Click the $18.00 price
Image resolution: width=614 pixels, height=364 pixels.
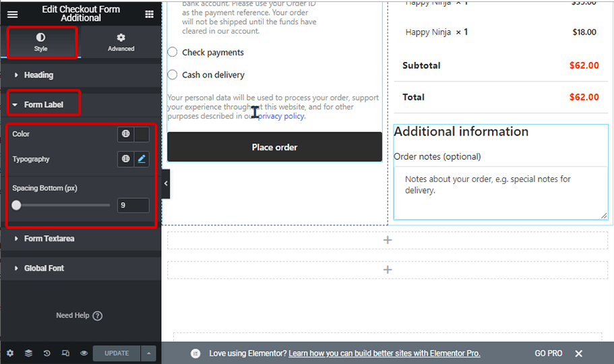tap(584, 32)
